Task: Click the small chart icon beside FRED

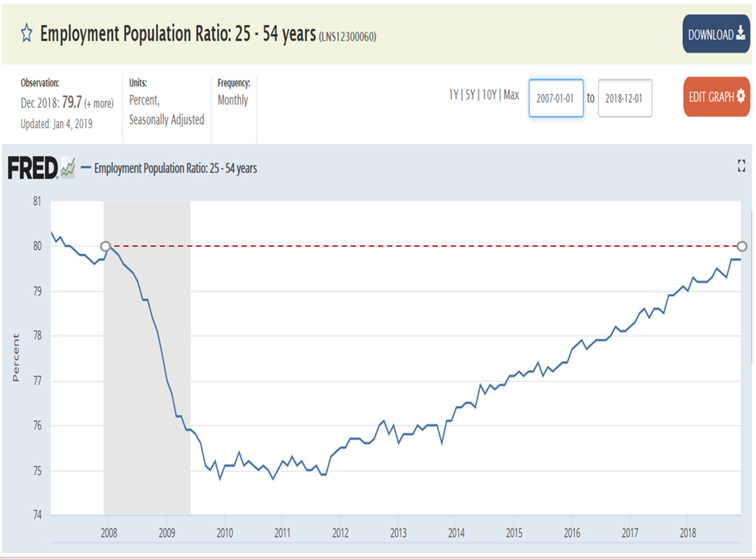Action: pyautogui.click(x=68, y=168)
